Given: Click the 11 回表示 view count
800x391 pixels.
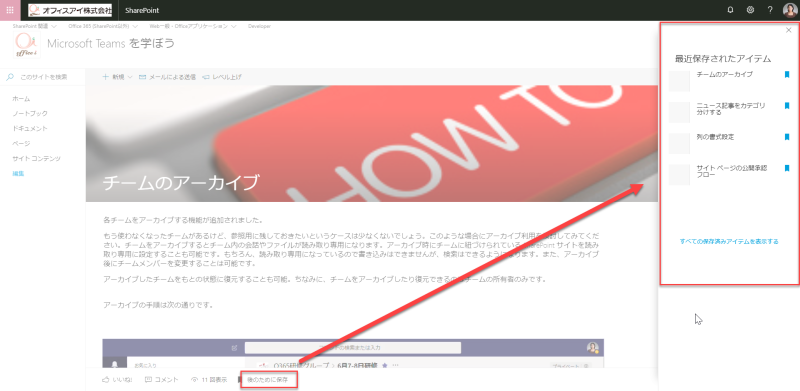Looking at the screenshot, I should (214, 380).
